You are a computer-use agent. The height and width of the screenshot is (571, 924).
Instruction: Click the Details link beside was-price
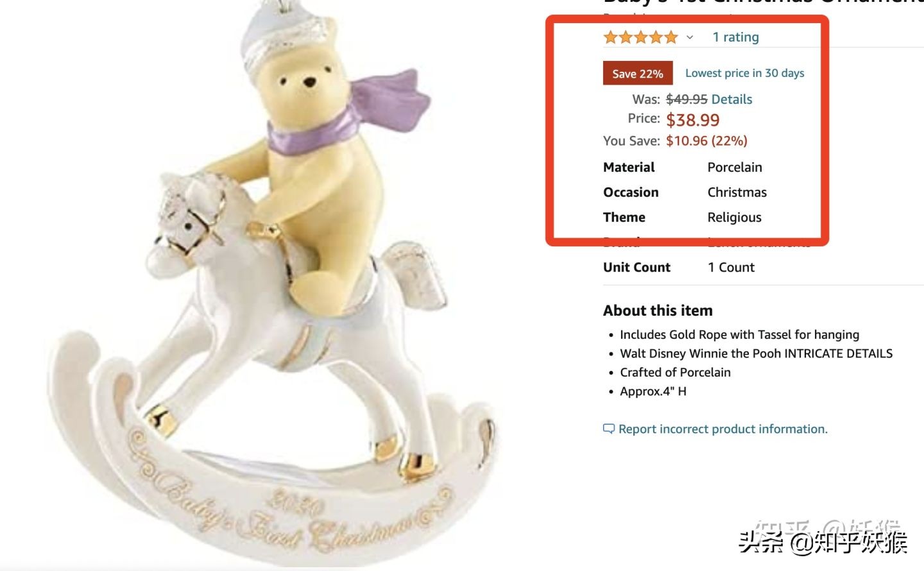point(732,99)
